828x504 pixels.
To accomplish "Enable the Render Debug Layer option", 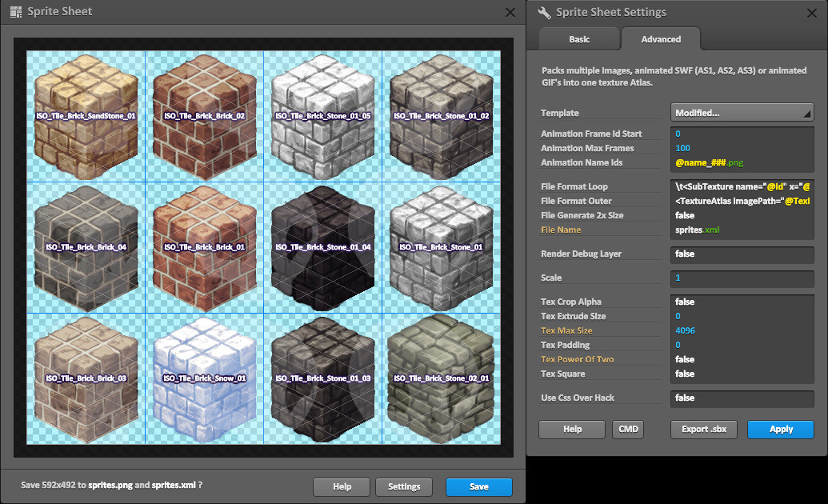I will (x=742, y=253).
